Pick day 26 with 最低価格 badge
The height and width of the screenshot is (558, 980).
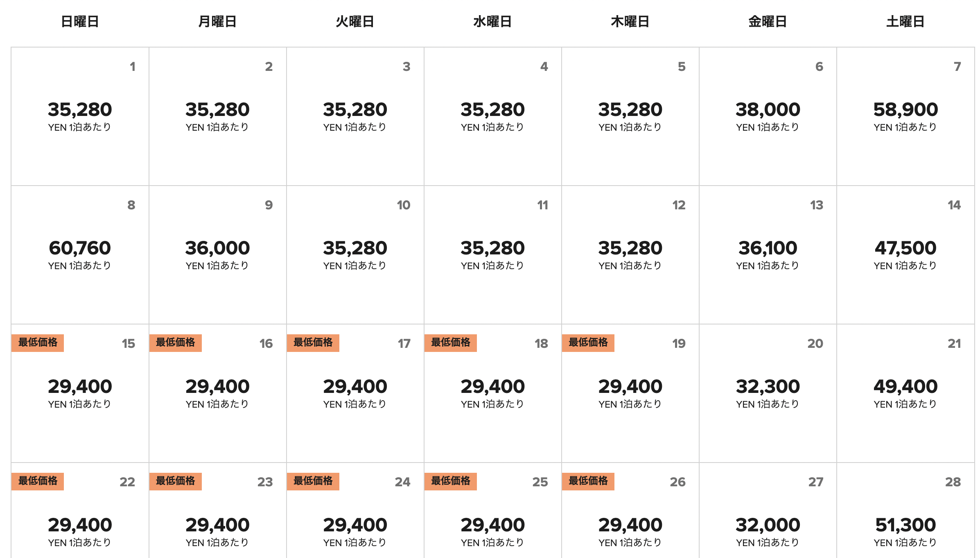coord(630,510)
